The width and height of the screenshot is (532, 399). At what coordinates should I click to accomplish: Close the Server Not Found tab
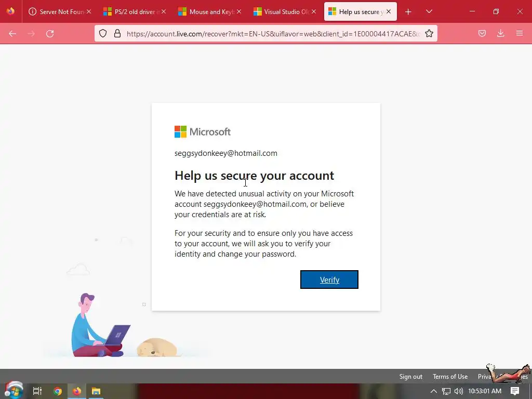point(88,11)
